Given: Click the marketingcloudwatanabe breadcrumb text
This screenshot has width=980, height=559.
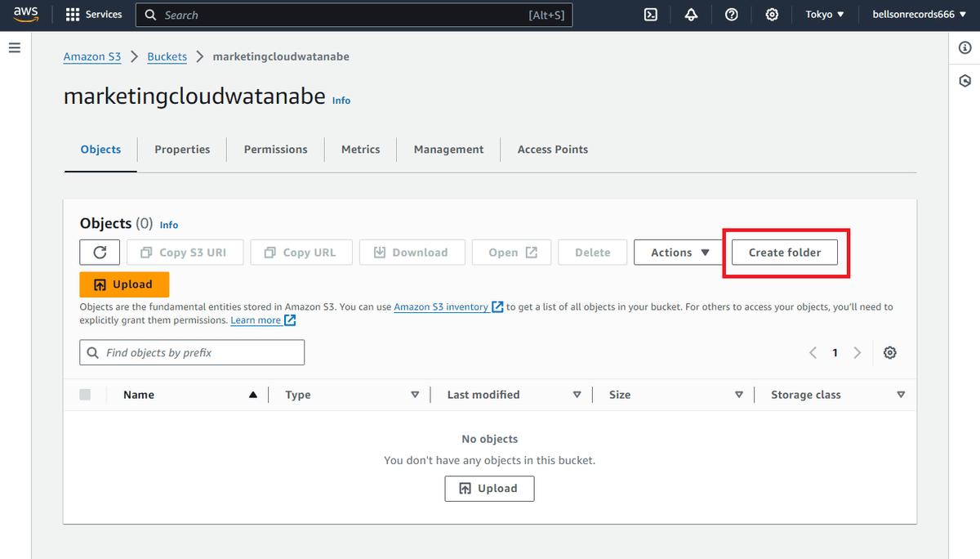Looking at the screenshot, I should click(281, 56).
